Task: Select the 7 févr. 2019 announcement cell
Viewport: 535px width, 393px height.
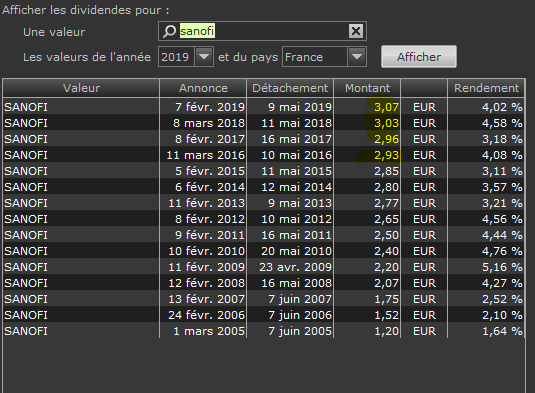Action: click(x=203, y=107)
